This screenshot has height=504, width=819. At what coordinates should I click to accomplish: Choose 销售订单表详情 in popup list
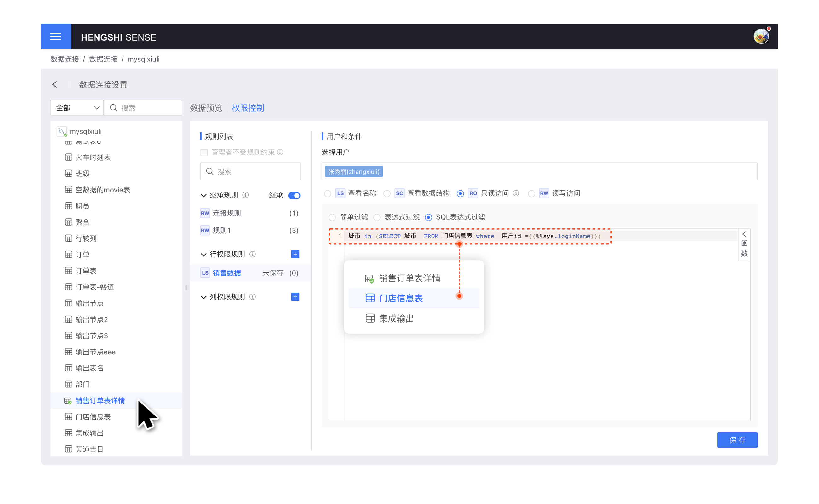(x=414, y=278)
